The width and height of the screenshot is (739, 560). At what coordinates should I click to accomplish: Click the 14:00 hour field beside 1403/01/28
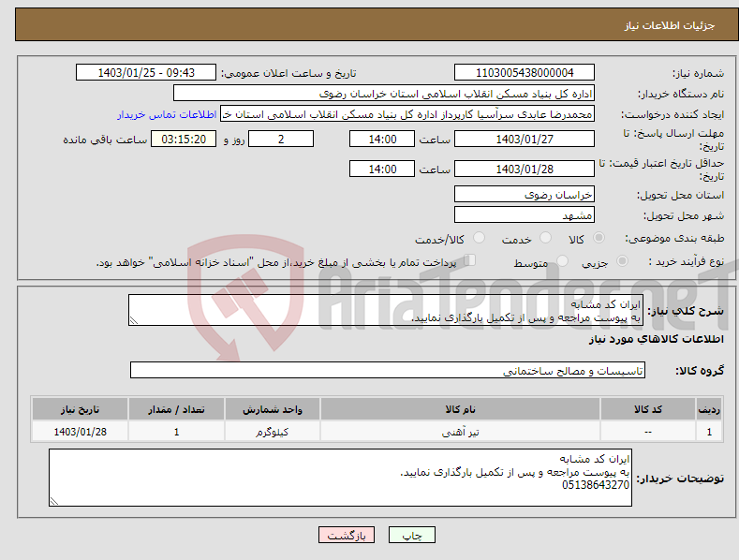coord(382,169)
